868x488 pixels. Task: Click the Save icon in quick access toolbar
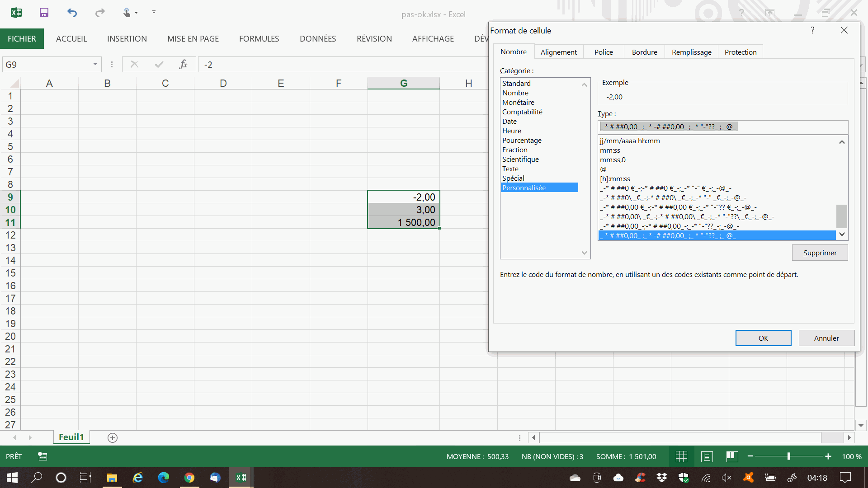(44, 13)
